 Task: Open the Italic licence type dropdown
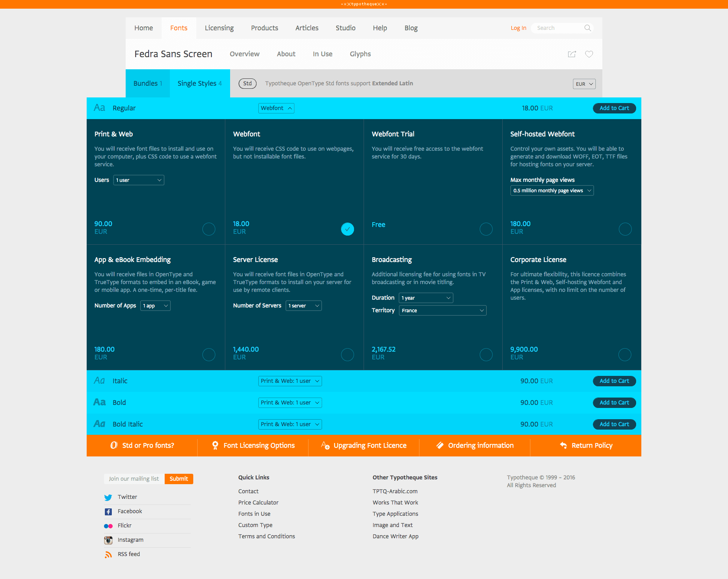click(290, 381)
